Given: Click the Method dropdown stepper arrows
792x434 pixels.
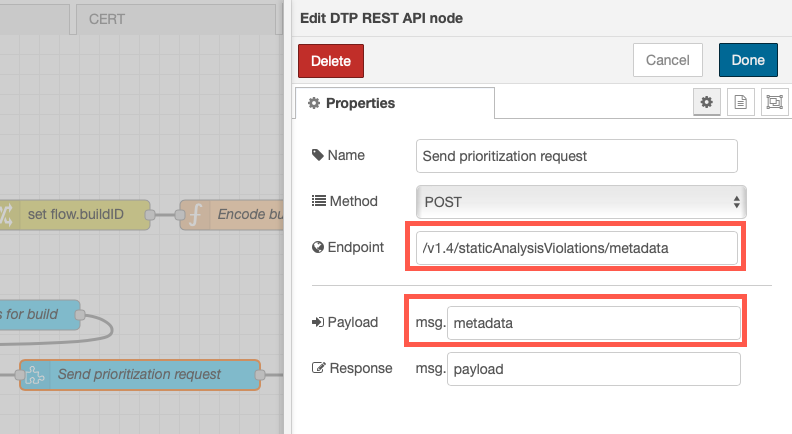Looking at the screenshot, I should coord(736,202).
